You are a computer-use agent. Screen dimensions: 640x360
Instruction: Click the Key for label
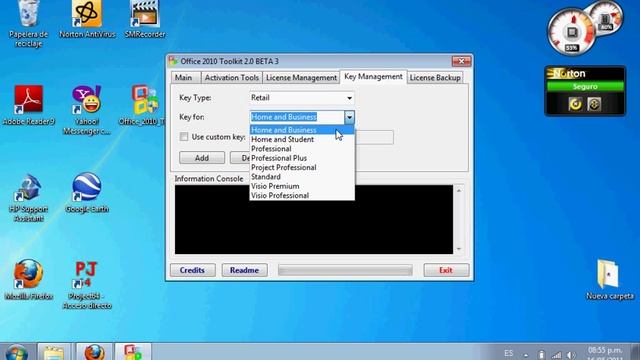point(192,117)
